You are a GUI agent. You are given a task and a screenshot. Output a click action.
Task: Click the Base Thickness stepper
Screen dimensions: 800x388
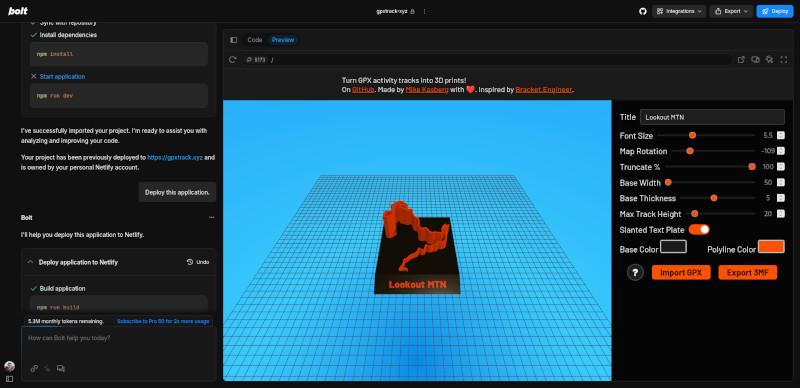pyautogui.click(x=781, y=198)
